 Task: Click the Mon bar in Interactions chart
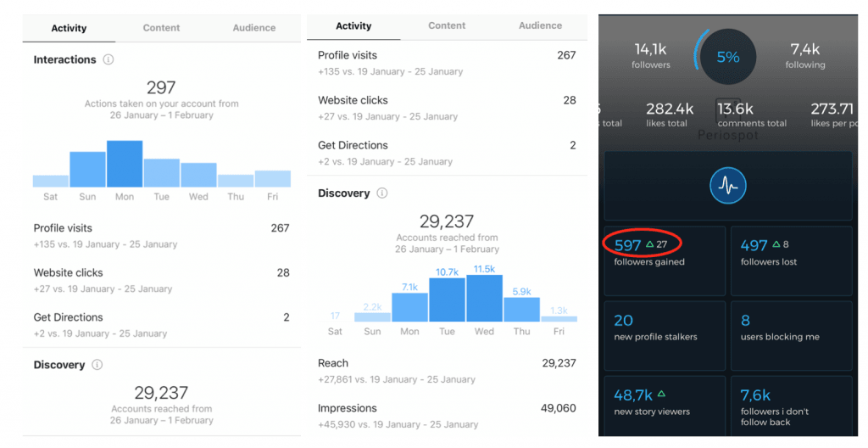pyautogui.click(x=125, y=164)
